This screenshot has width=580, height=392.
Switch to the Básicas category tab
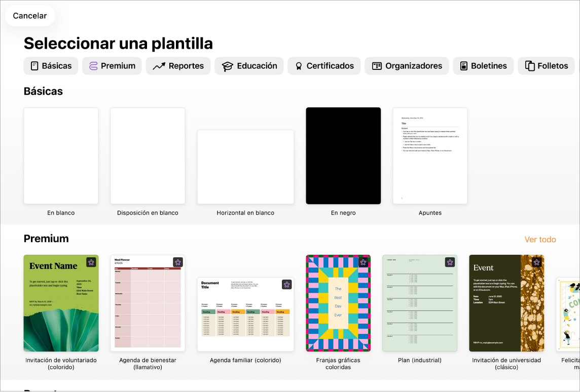51,65
